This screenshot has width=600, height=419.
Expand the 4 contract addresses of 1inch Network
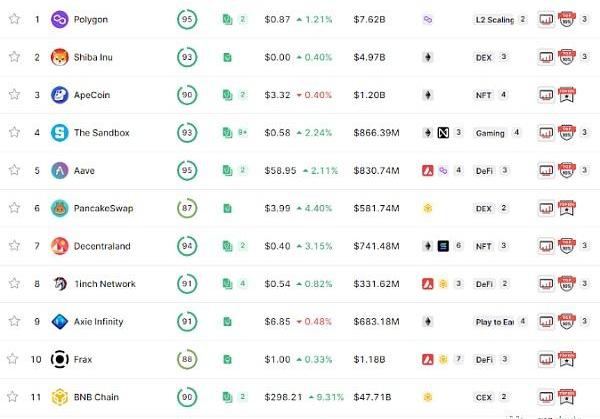[x=243, y=284]
